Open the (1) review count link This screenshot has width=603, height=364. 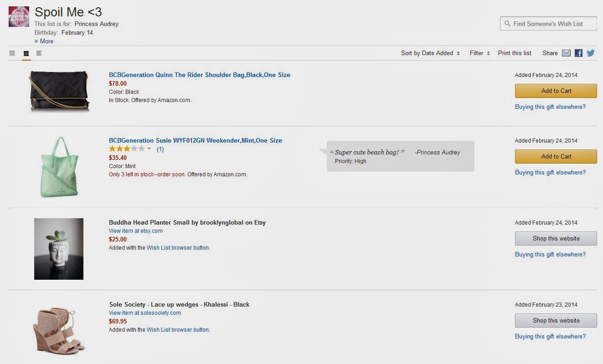click(x=160, y=149)
